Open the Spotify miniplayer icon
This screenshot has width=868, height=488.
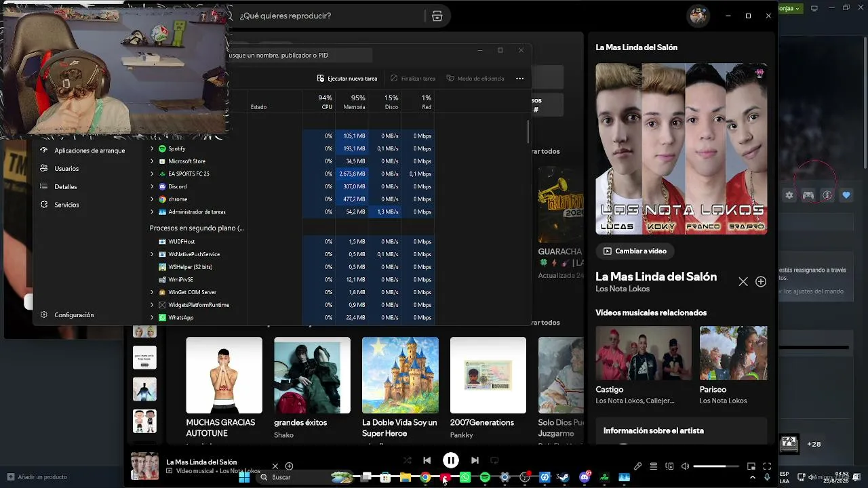[x=751, y=466]
